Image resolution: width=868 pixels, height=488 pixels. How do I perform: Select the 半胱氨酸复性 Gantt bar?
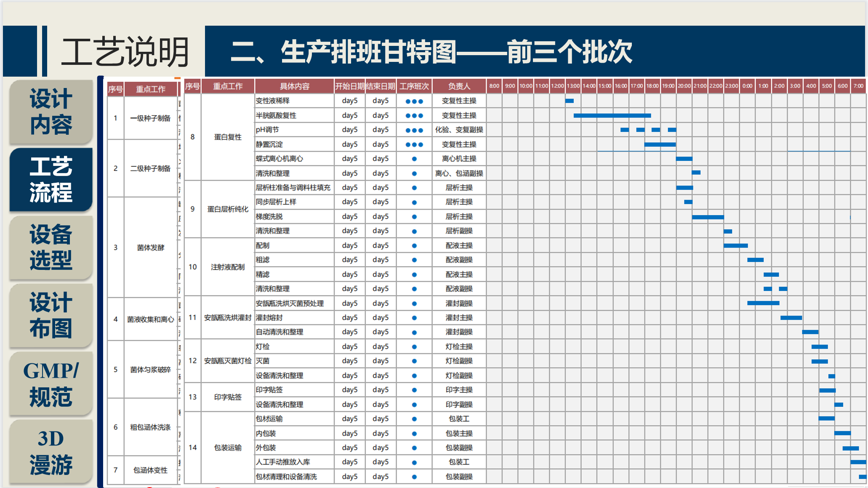612,115
